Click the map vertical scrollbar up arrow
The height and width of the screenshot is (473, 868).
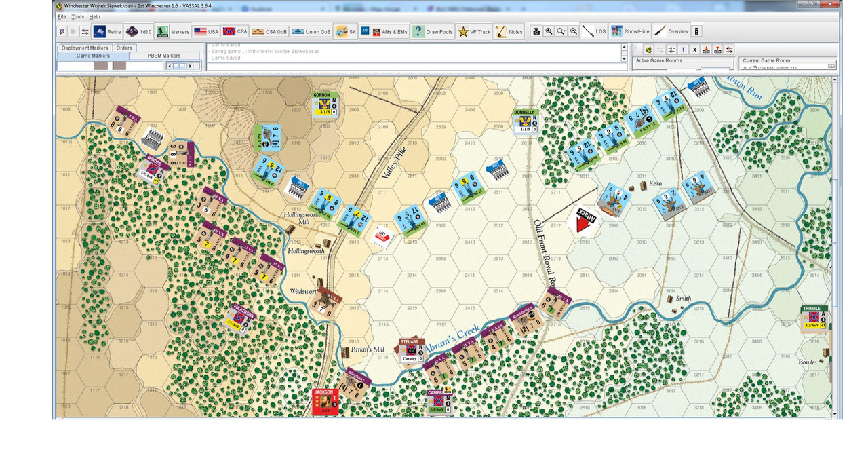click(835, 79)
